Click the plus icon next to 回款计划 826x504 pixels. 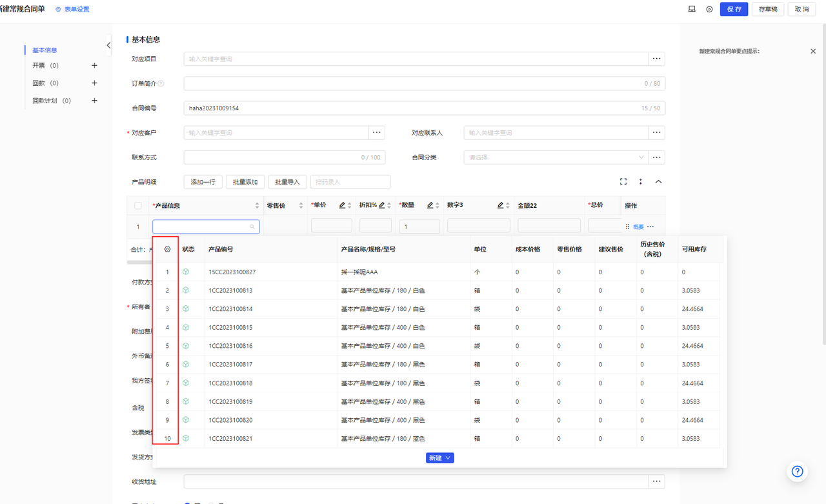(x=94, y=101)
